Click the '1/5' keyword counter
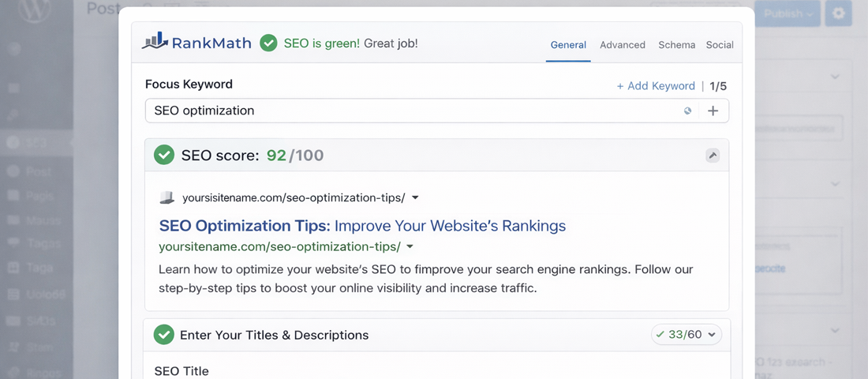The height and width of the screenshot is (379, 868). [x=718, y=86]
